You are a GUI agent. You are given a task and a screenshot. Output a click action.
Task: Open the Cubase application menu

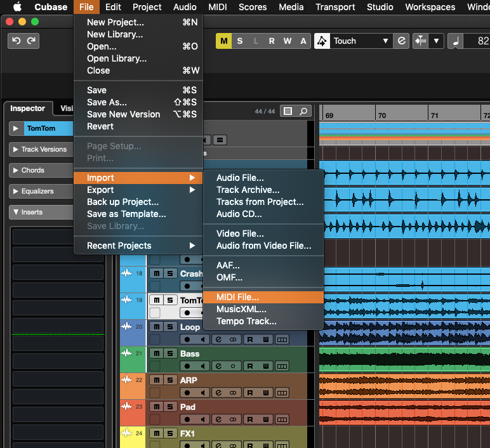point(51,7)
